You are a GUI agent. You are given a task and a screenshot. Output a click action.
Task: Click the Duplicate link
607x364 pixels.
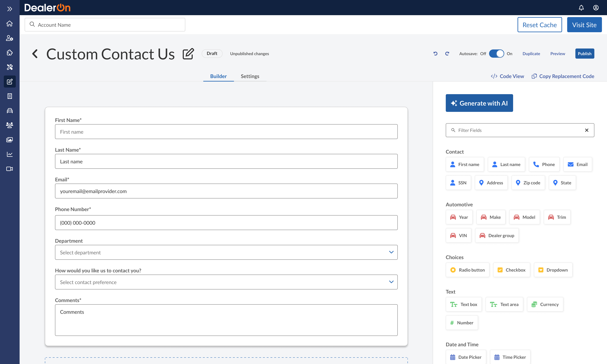pyautogui.click(x=531, y=53)
